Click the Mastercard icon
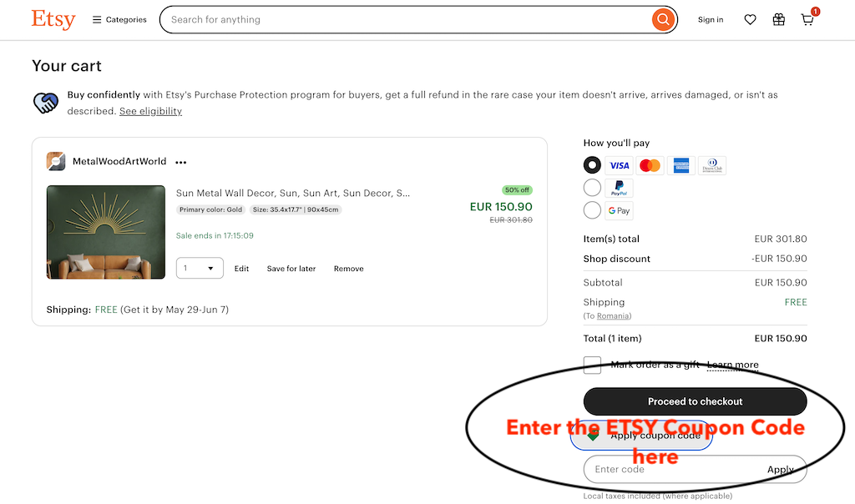 [x=650, y=166]
